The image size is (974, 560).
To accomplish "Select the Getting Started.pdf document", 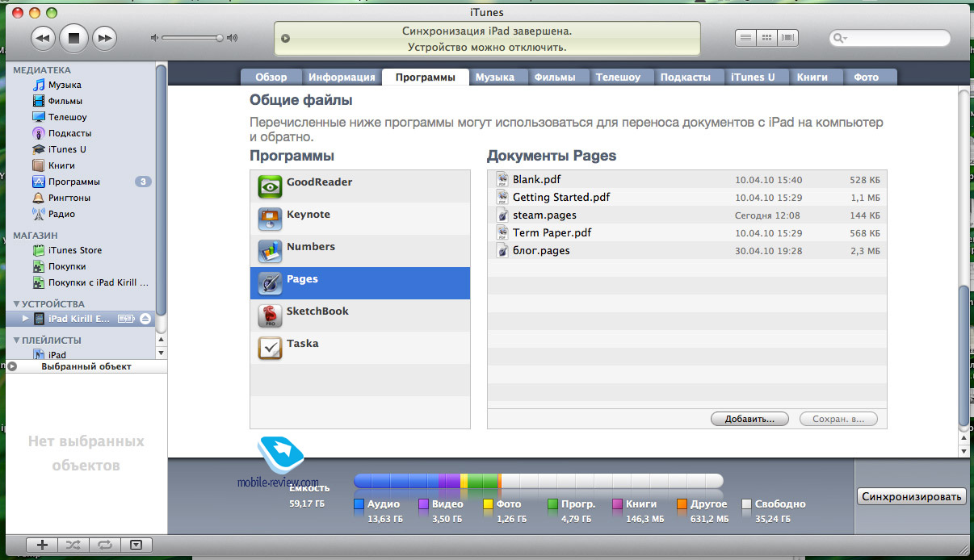I will 687,197.
